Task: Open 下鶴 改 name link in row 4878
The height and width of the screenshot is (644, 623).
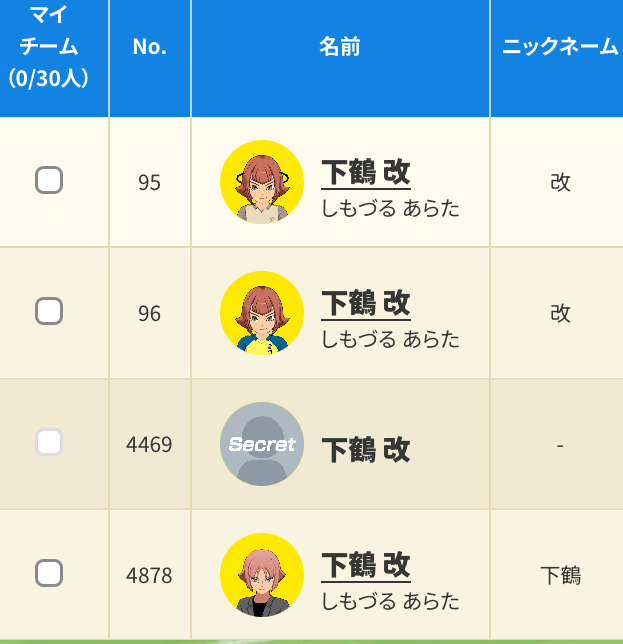Action: click(x=366, y=565)
